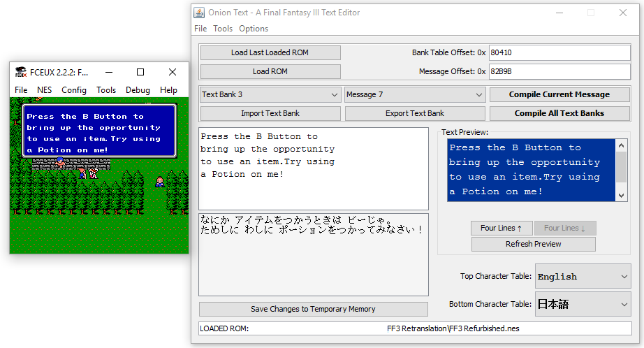Click the "Bottom Character Table:" label
644x348 pixels.
[x=490, y=304]
